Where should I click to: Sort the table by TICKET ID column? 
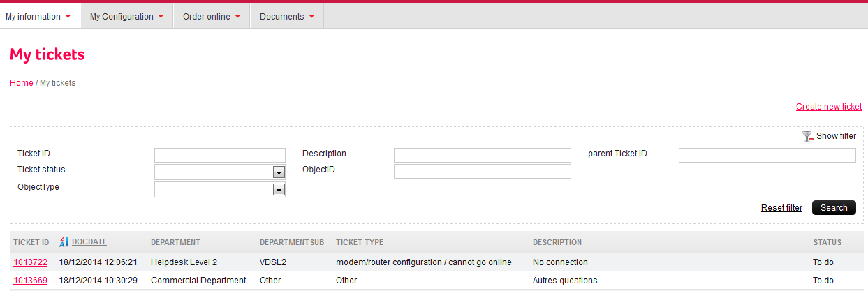(x=31, y=243)
